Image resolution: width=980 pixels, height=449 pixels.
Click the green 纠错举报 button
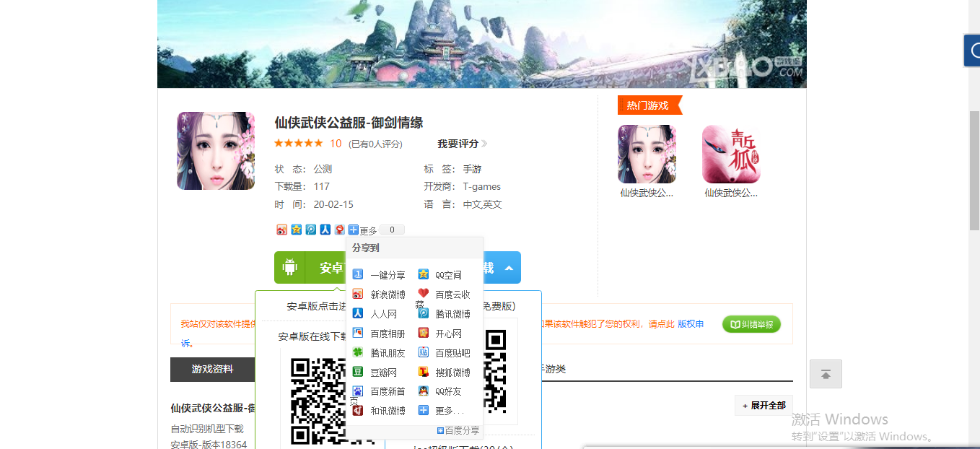pos(751,325)
